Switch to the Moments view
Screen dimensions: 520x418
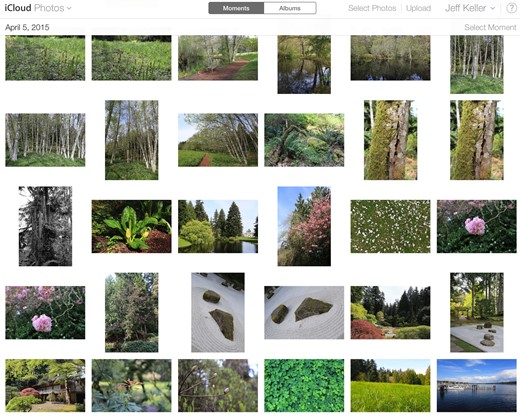pyautogui.click(x=236, y=8)
